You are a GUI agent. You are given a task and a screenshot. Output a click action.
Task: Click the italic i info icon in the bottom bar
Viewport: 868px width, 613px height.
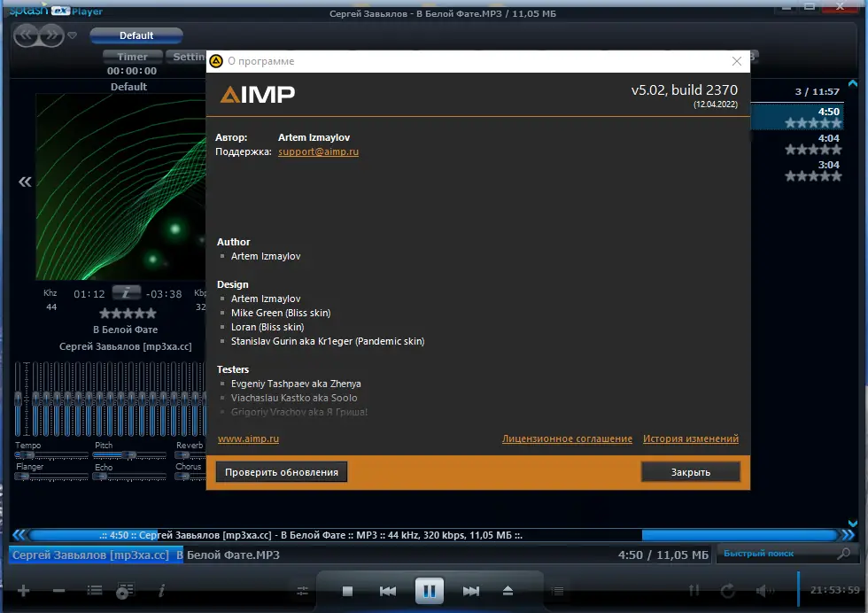161,591
